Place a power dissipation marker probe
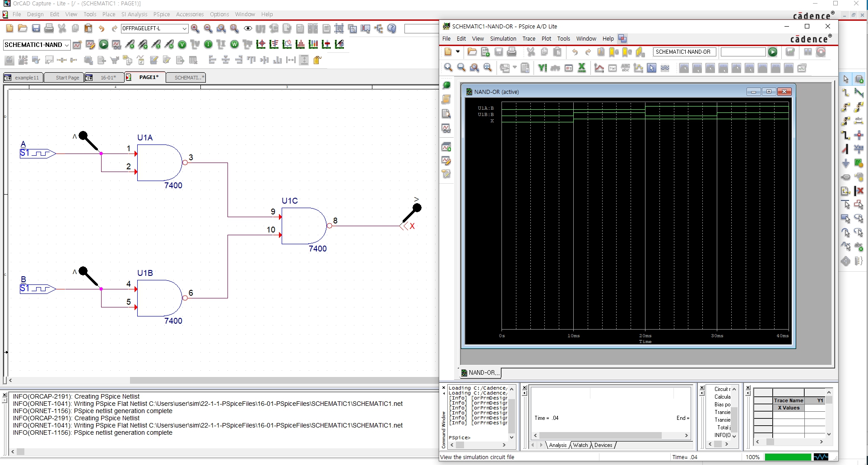The image size is (868, 465). click(x=169, y=44)
